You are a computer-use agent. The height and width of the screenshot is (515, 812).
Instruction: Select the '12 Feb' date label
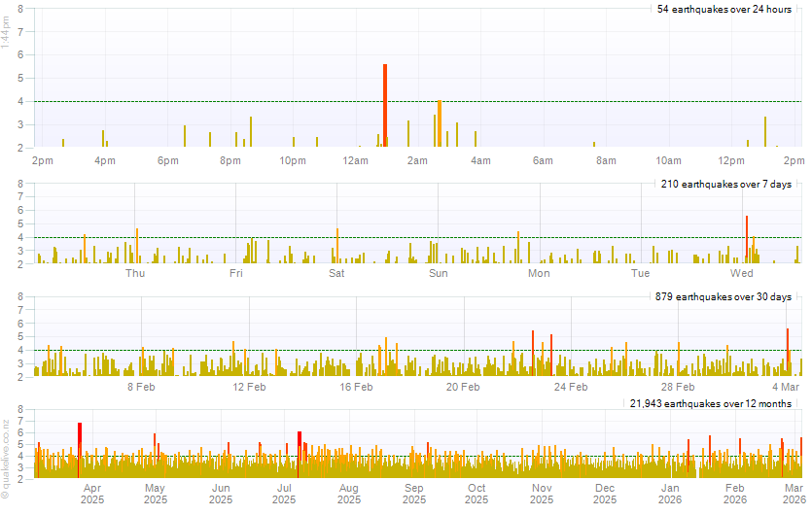[250, 386]
